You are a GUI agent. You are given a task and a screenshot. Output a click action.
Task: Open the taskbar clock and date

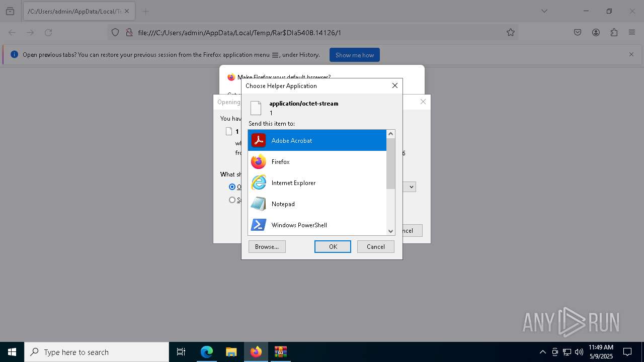tap(601, 352)
